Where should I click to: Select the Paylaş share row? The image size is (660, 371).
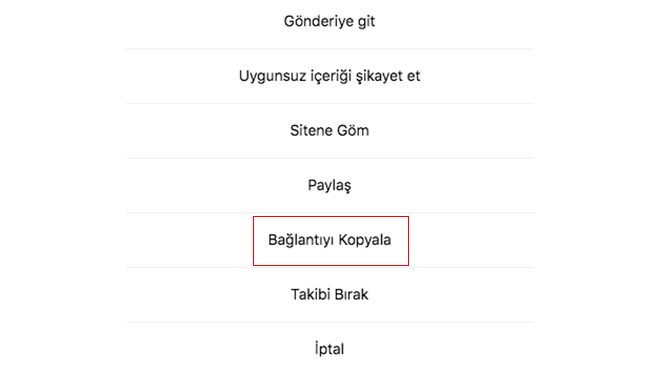pyautogui.click(x=330, y=185)
